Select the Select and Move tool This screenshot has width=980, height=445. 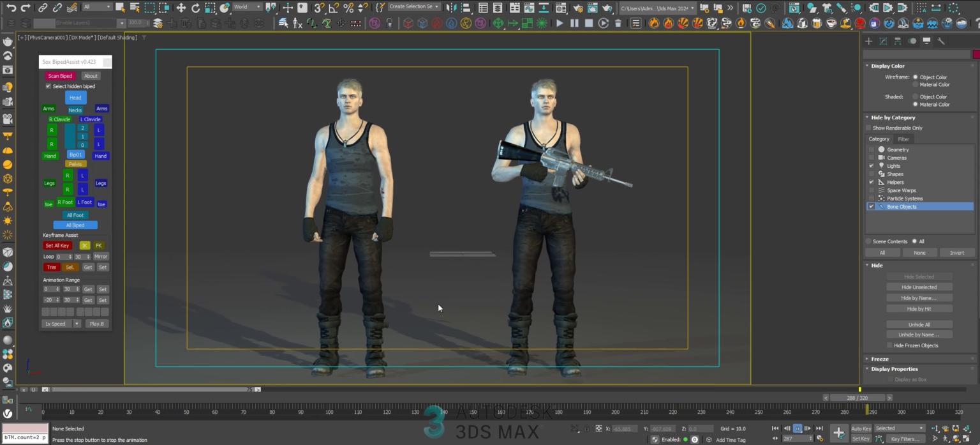[181, 8]
